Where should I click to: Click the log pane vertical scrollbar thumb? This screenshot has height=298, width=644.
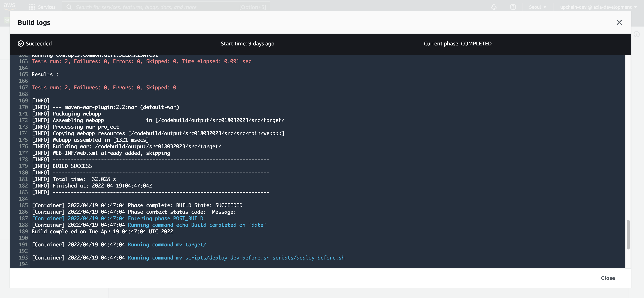pos(628,234)
